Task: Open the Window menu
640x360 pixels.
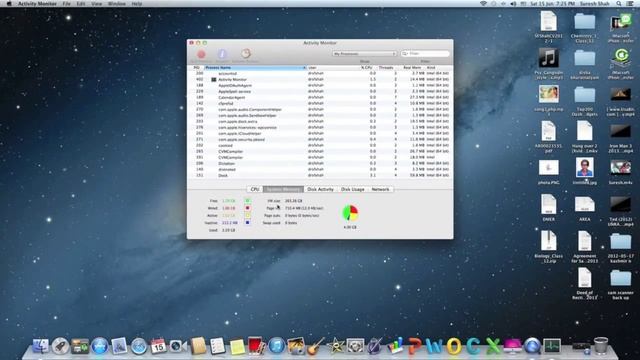Action: pos(117,4)
